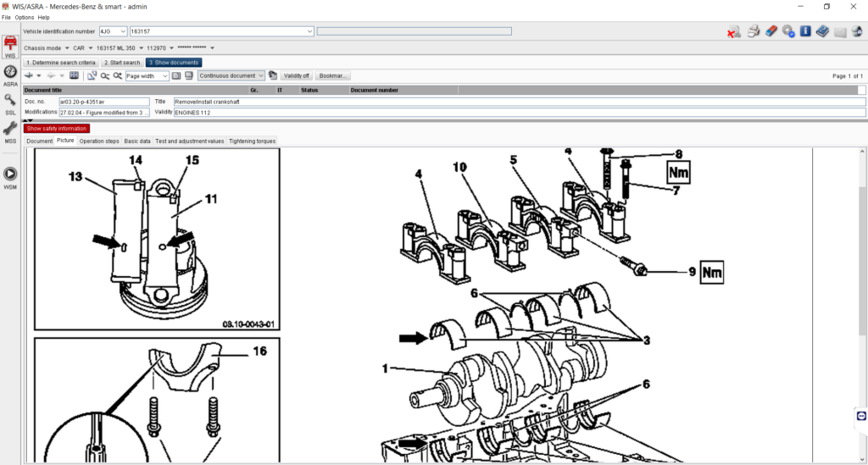Click the fit-to-window zoom icon
This screenshot has width=868, height=465.
[74, 75]
